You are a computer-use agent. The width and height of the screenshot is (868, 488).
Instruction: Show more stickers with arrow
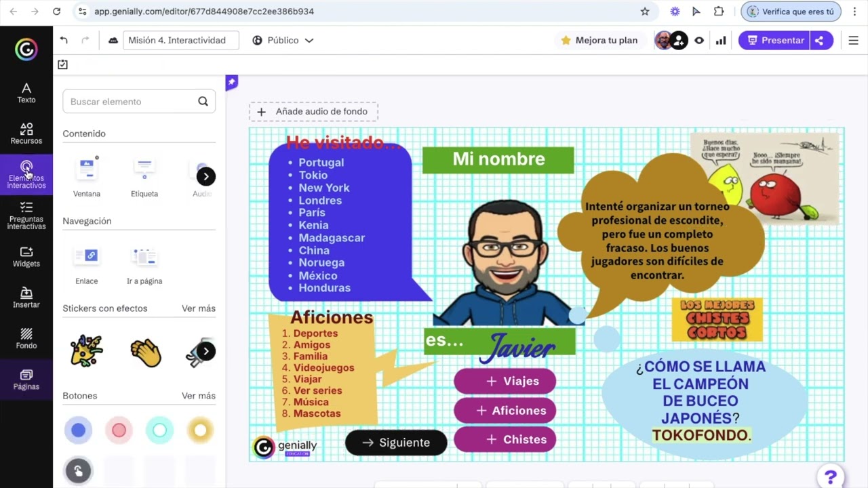pyautogui.click(x=205, y=351)
